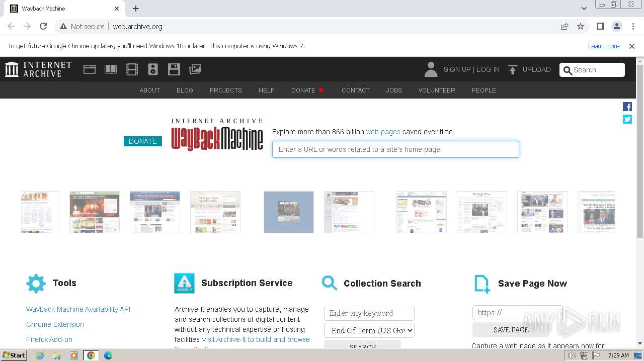Click the SAVE PAGE button

click(x=511, y=330)
